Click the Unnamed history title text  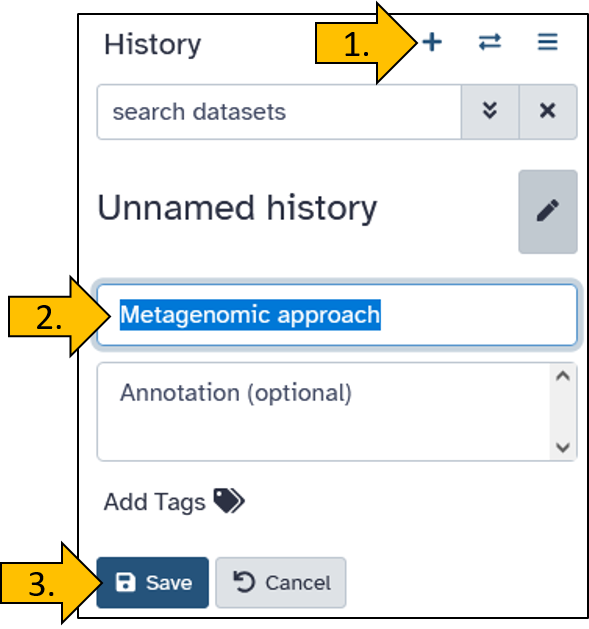(x=238, y=209)
